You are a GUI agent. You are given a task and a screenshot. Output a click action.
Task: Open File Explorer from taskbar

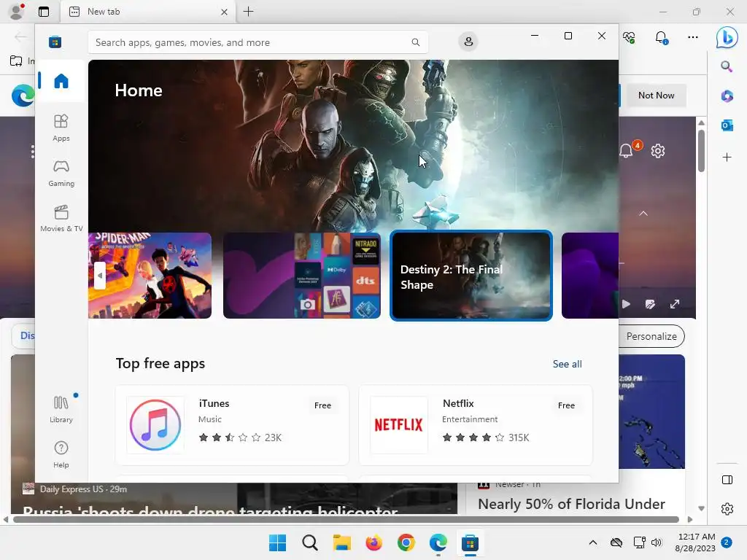(x=341, y=542)
